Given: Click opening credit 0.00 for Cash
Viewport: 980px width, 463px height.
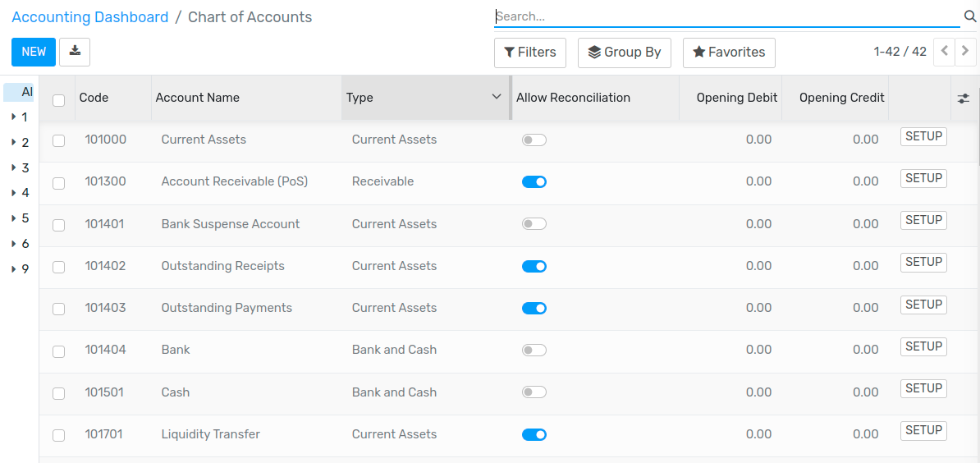Looking at the screenshot, I should (x=866, y=392).
